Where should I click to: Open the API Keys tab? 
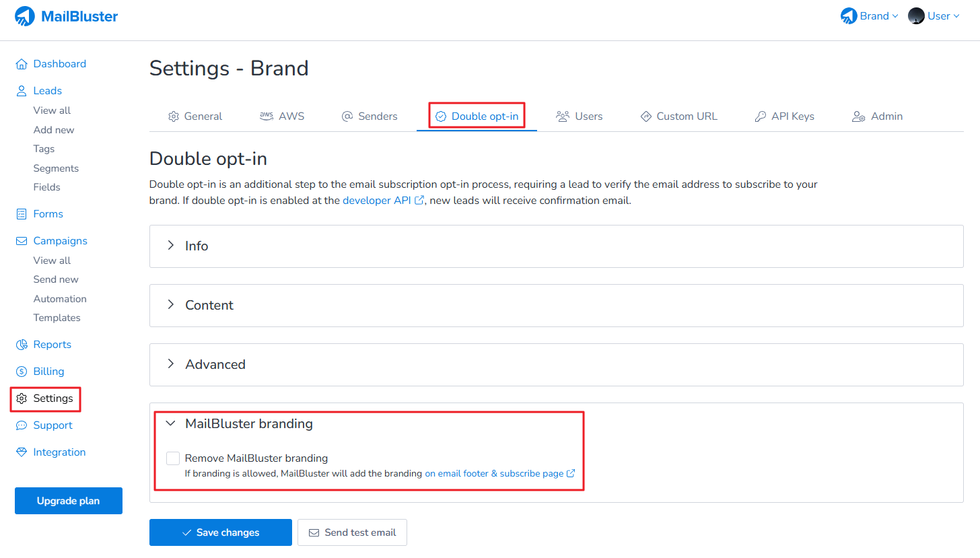pos(785,116)
